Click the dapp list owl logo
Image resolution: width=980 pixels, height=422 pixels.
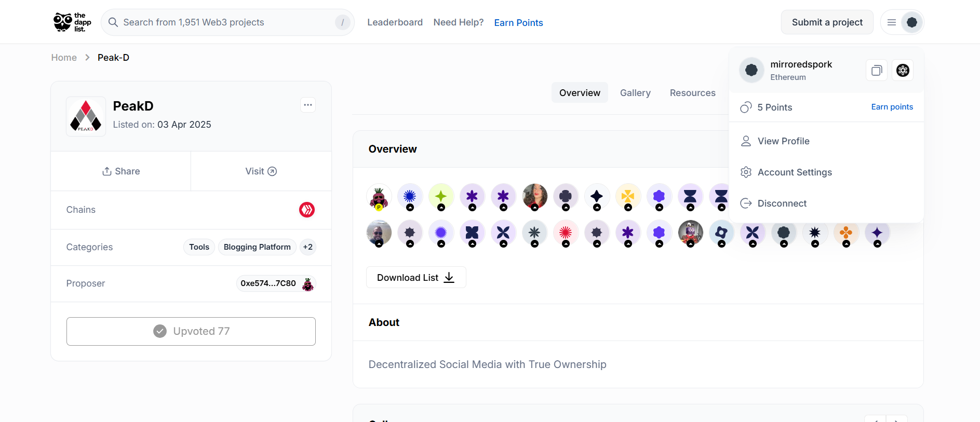72,22
